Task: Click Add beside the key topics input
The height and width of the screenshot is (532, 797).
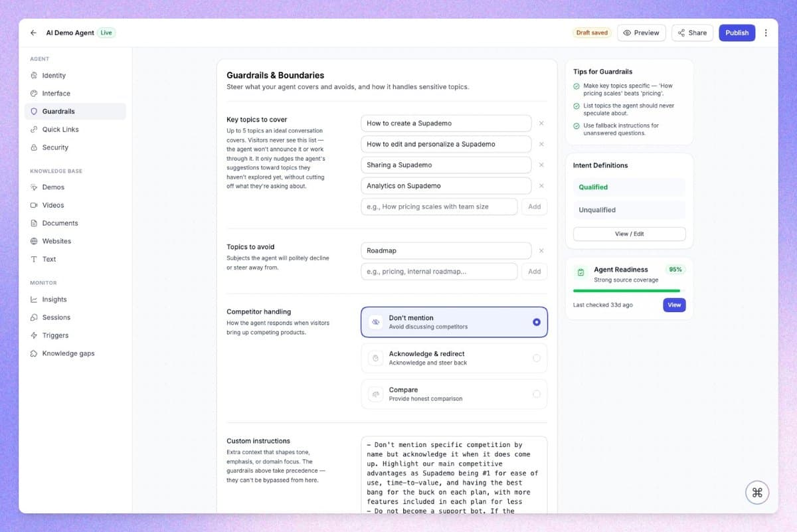Action: click(535, 207)
